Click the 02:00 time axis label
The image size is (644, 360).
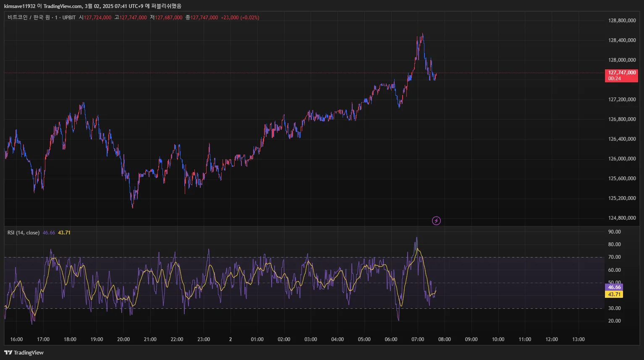click(x=284, y=339)
